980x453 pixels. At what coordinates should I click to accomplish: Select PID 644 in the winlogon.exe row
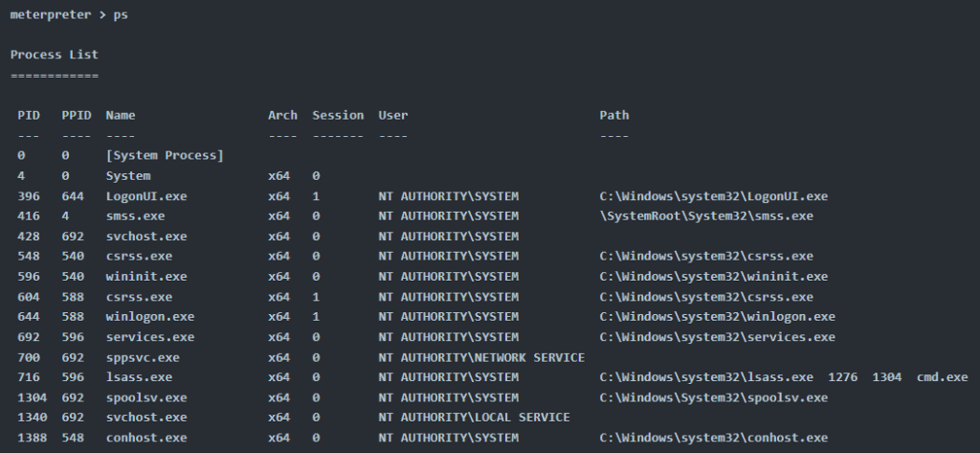point(29,317)
